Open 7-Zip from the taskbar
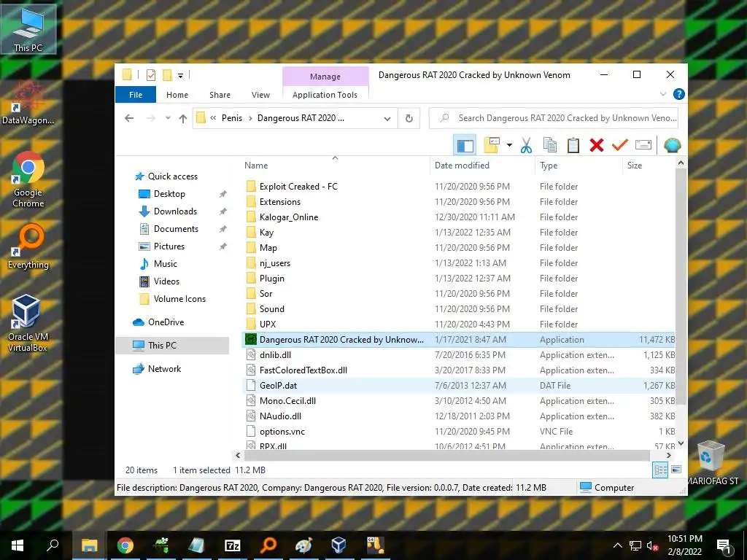Screen dimensions: 747x560 coord(233,545)
